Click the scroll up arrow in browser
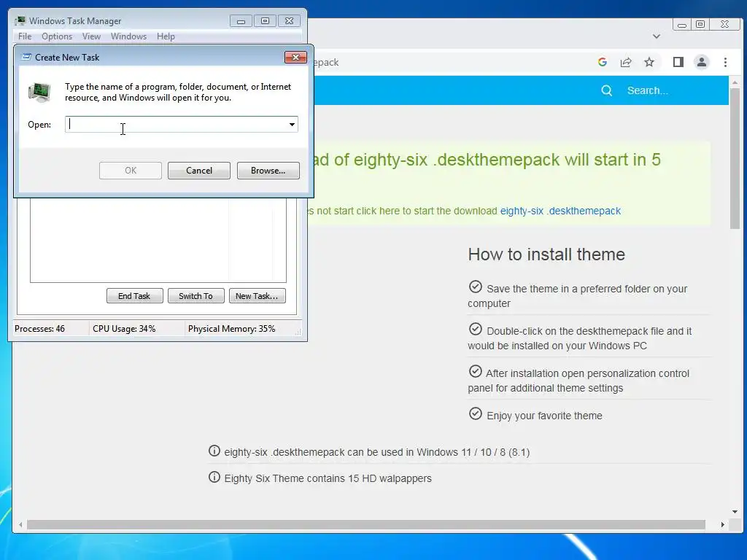Screen dimensions: 747x560 (x=735, y=83)
